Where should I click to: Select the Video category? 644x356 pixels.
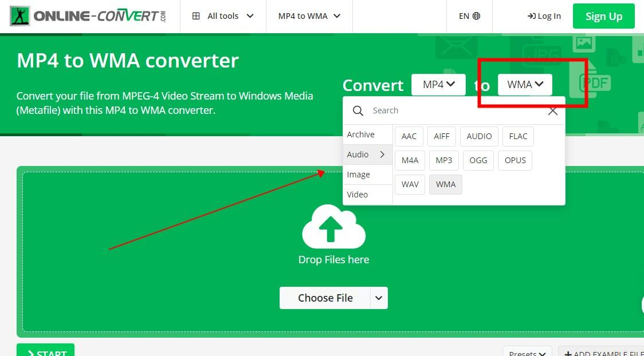[x=368, y=195]
